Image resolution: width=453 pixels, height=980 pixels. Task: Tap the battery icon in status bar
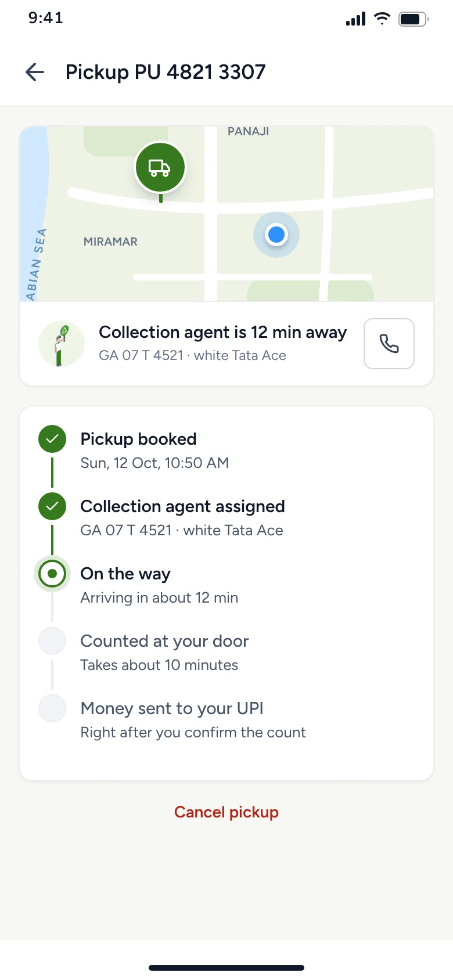414,19
